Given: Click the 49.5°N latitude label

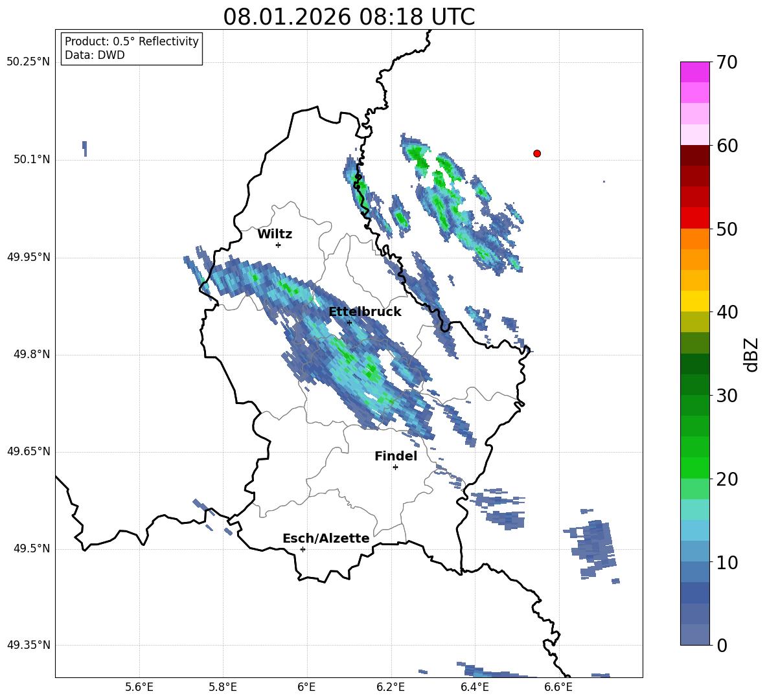Looking at the screenshot, I should click(32, 548).
